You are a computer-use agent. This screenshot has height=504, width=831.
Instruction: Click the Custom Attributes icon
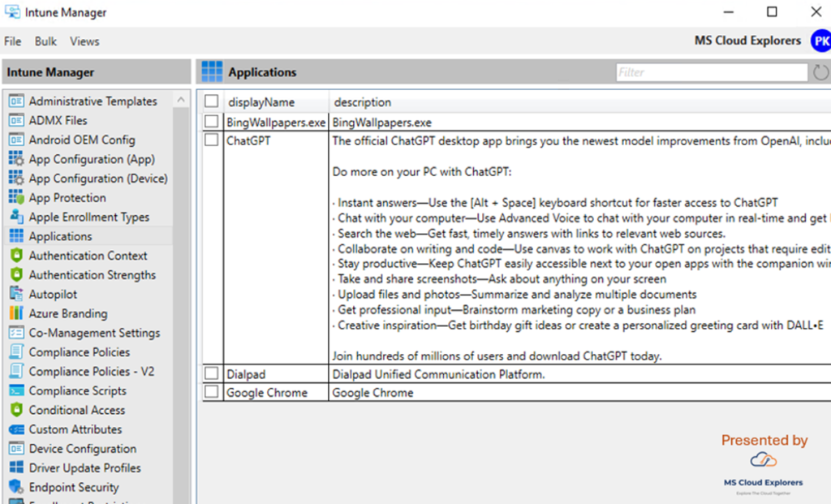coord(16,429)
